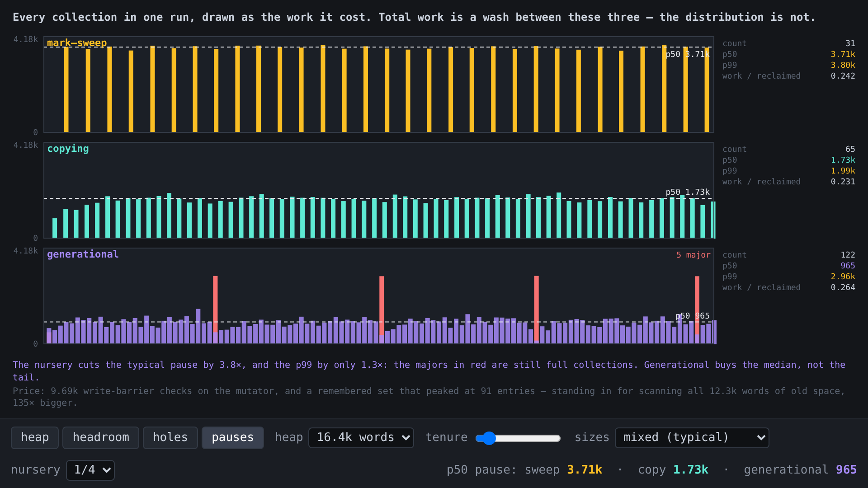Click footer generational p50 value 965

846,470
